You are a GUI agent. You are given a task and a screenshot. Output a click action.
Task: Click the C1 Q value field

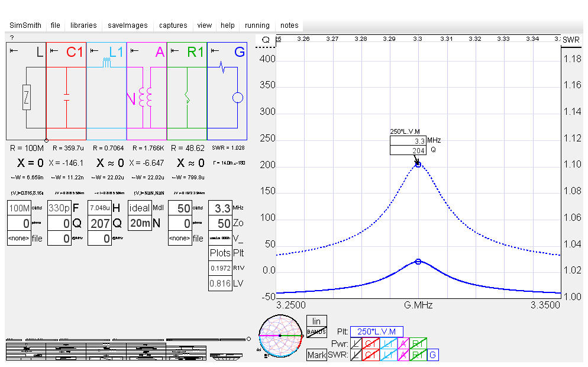tap(59, 223)
